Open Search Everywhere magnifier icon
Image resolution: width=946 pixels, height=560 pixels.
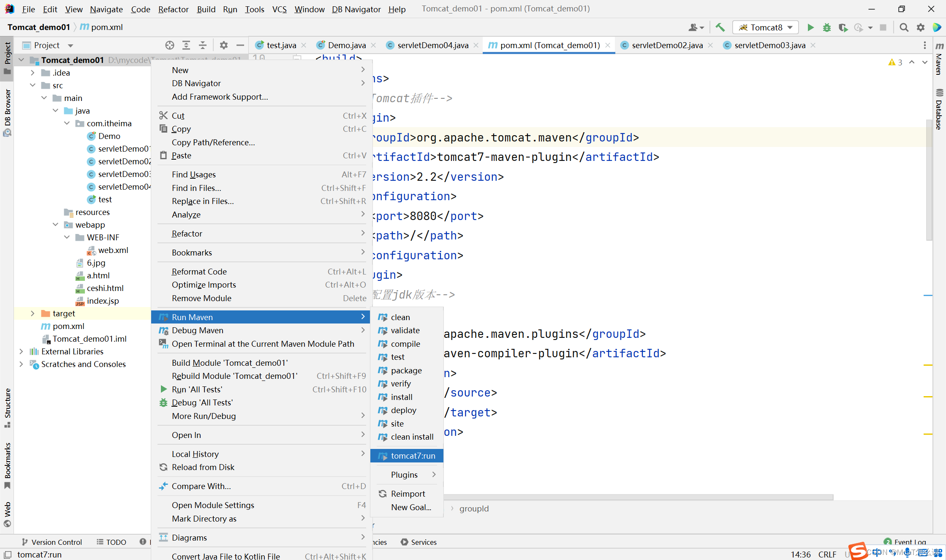[x=904, y=27]
